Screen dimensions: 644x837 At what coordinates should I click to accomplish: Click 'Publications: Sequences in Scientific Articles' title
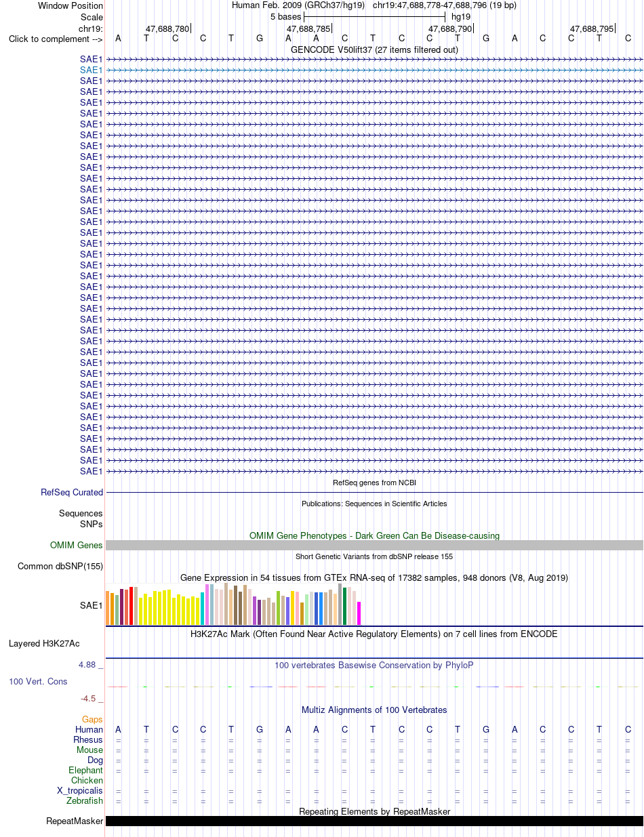(x=374, y=504)
